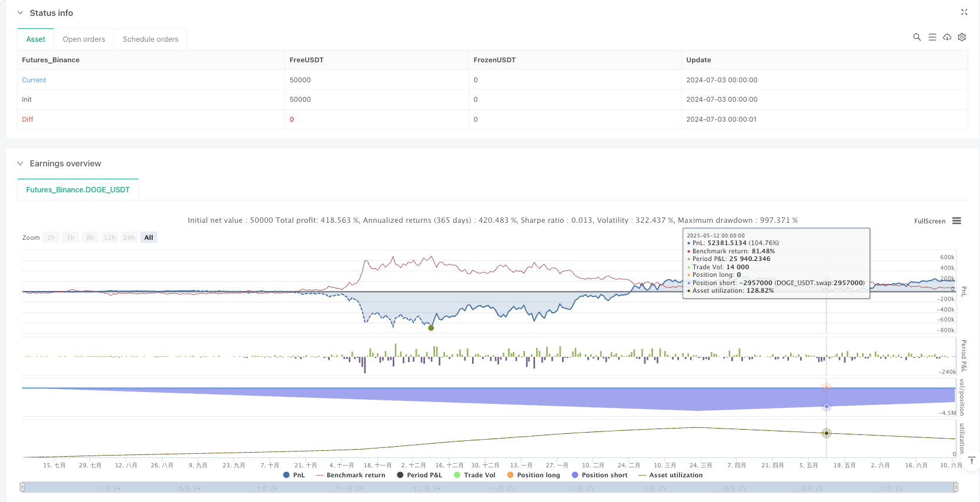The height and width of the screenshot is (502, 980).
Task: Collapse the Earnings overview section
Action: pos(21,163)
